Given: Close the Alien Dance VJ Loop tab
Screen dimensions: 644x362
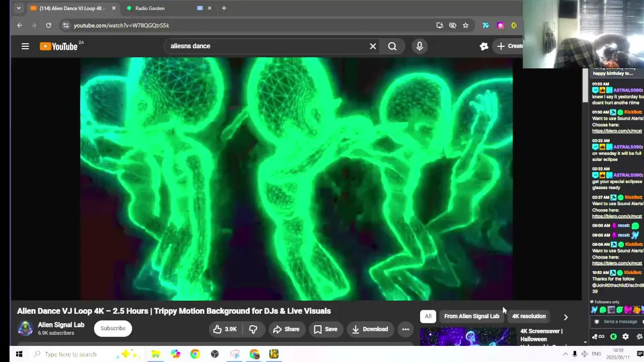Looking at the screenshot, I should (114, 8).
